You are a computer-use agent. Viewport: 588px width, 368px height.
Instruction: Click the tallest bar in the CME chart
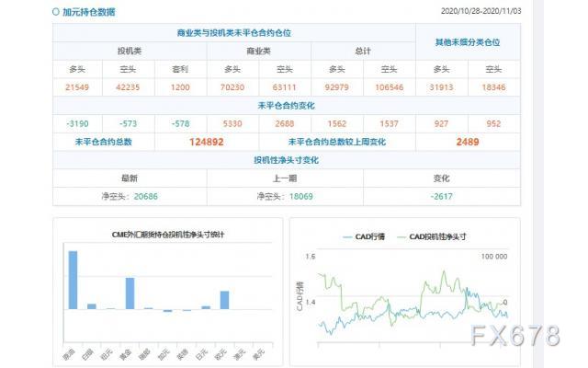(x=73, y=280)
